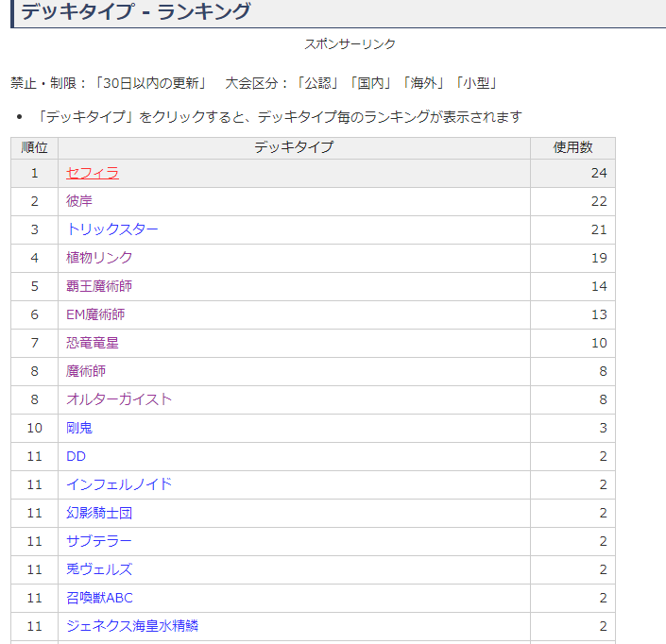The height and width of the screenshot is (644, 666).
Task: Click usage count 24 for セフィラ
Action: [599, 173]
